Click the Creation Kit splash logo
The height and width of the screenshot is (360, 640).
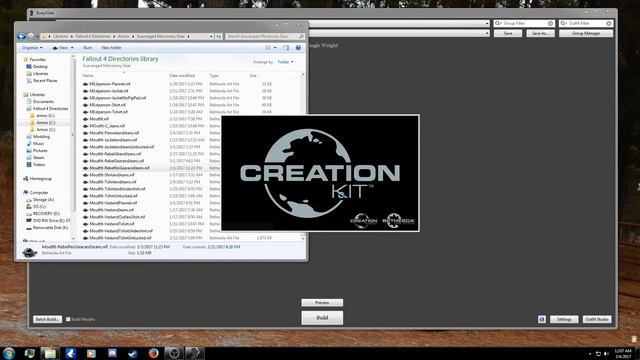tap(320, 173)
